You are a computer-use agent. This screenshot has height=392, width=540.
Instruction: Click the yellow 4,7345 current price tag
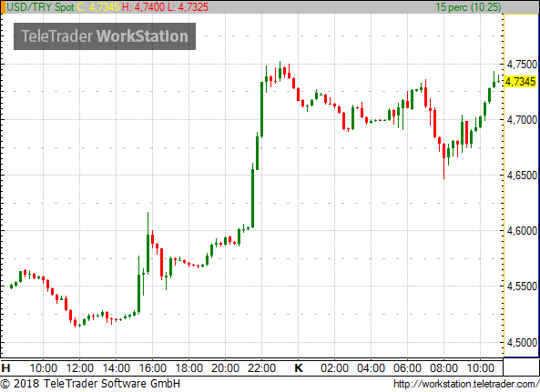point(521,82)
